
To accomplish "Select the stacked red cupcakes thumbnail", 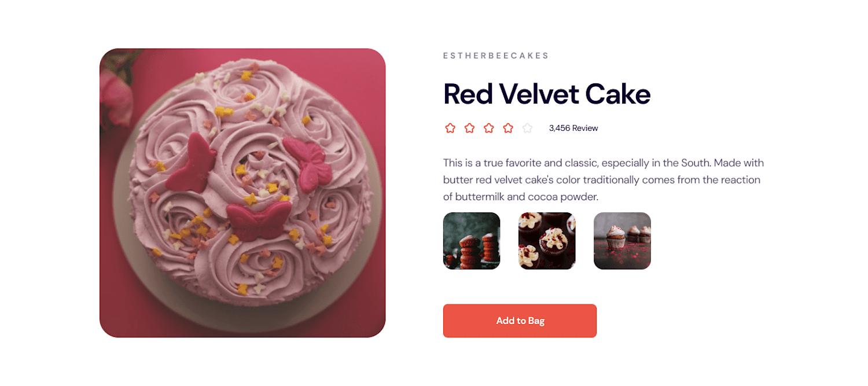I will 472,241.
